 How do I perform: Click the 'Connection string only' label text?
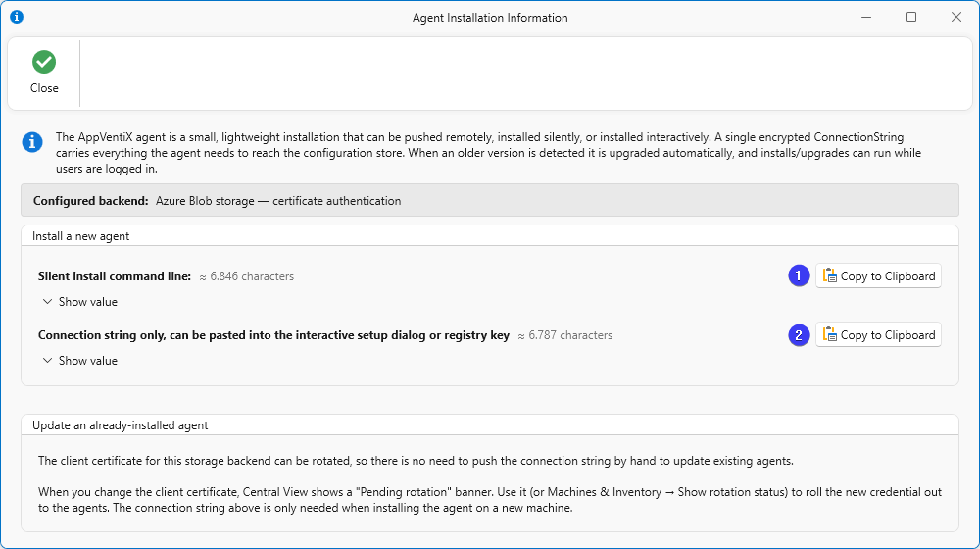click(x=273, y=335)
